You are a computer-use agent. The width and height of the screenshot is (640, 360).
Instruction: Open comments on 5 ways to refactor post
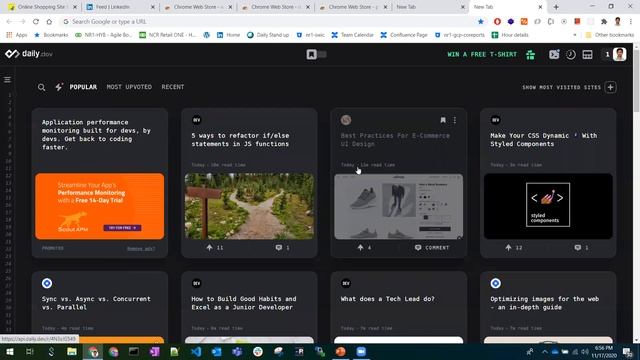point(279,247)
